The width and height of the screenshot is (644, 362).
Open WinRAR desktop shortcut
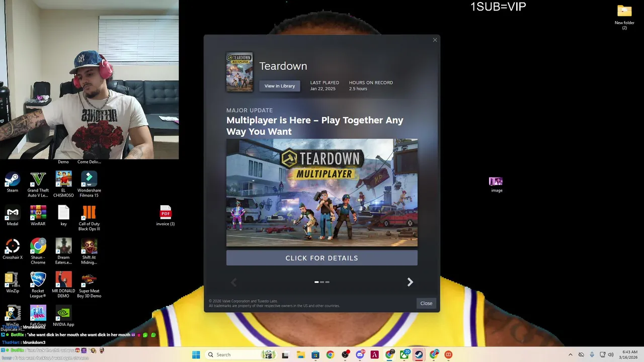38,216
